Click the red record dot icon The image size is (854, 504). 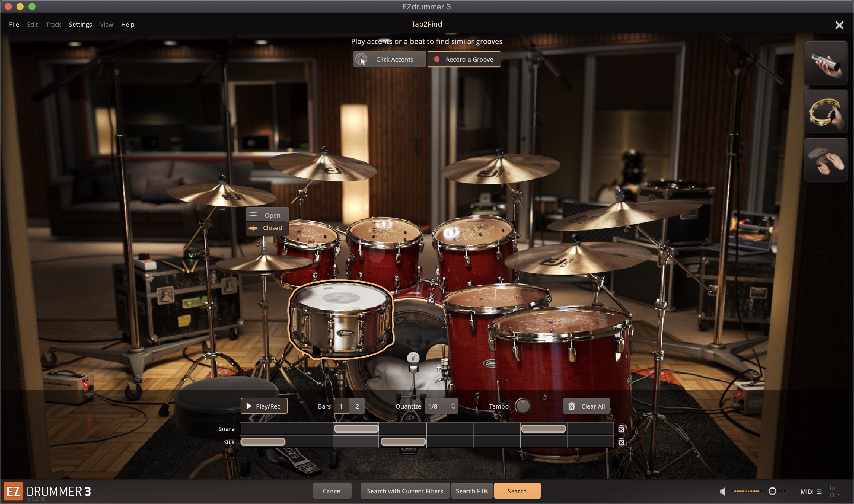pyautogui.click(x=437, y=59)
